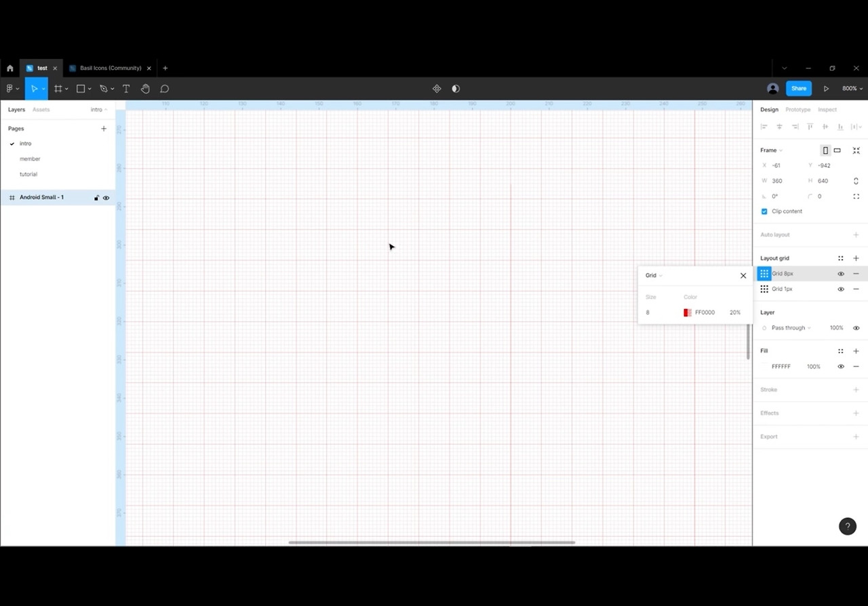Click the Resize to fit icon

[856, 150]
